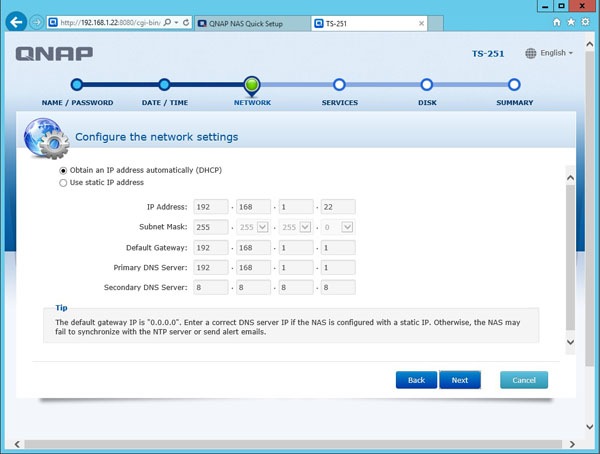Click Subnet Mask first octet field 255

click(x=211, y=227)
